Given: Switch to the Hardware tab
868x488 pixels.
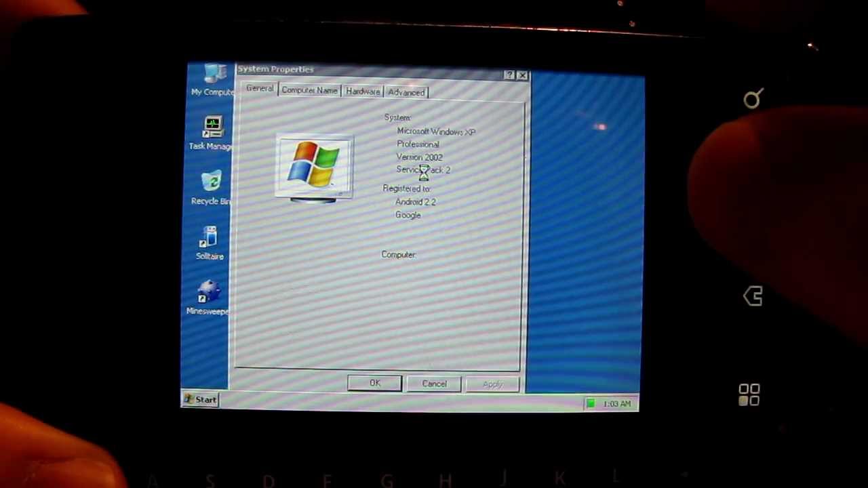Looking at the screenshot, I should tap(363, 91).
